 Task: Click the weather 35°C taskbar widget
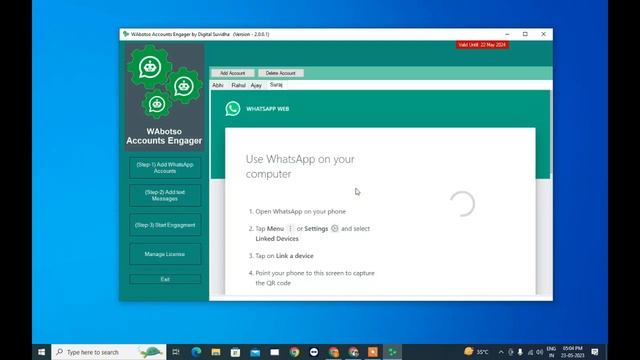click(x=476, y=351)
